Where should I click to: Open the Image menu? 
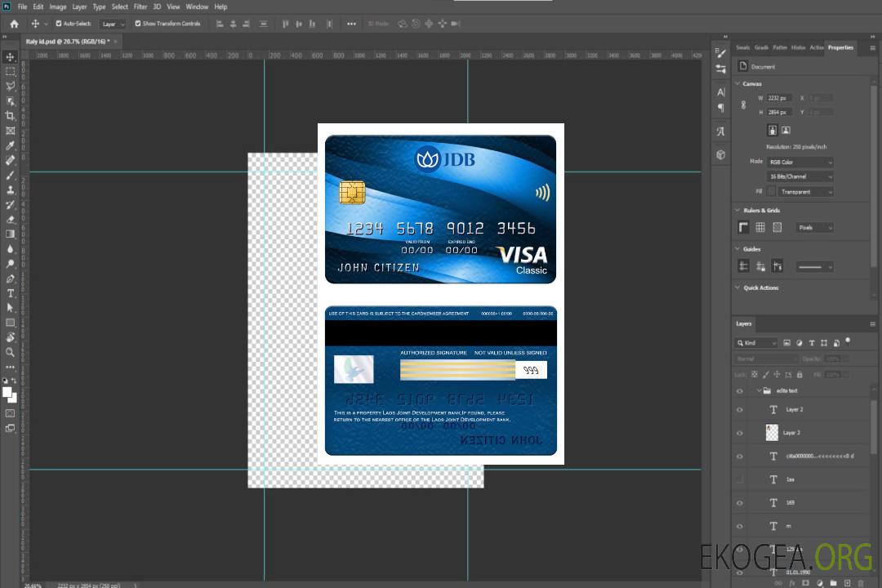[x=57, y=7]
